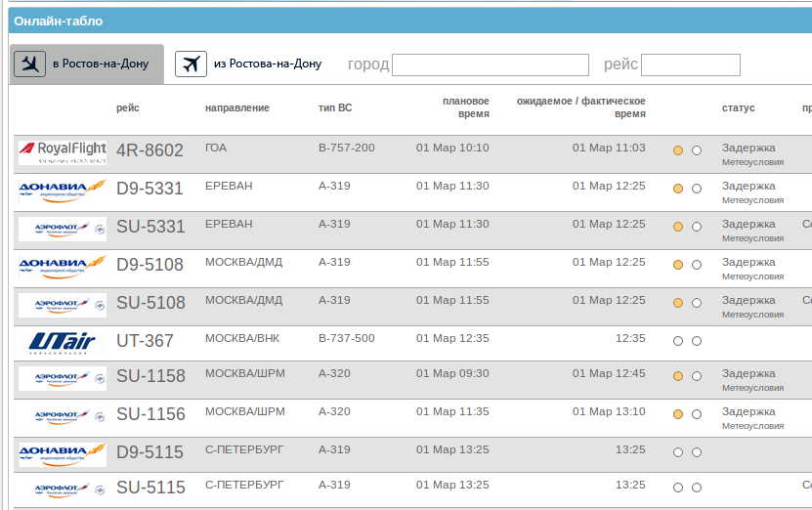Click the Aeroflot logo for SU-1156
The width and height of the screenshot is (812, 510).
pyautogui.click(x=63, y=417)
